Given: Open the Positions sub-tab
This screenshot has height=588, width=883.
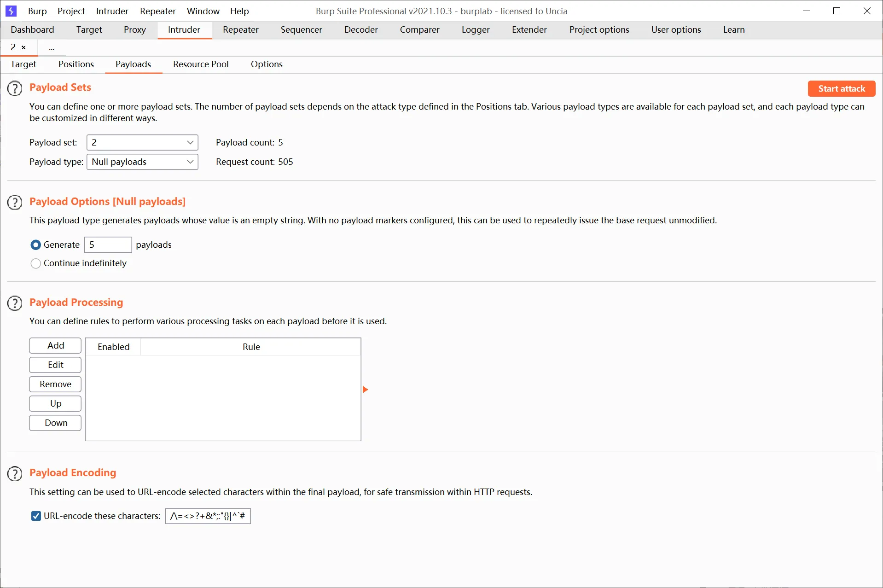Looking at the screenshot, I should point(76,64).
